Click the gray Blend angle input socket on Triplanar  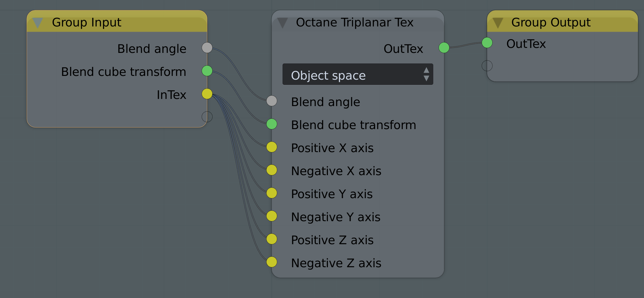coord(272,101)
